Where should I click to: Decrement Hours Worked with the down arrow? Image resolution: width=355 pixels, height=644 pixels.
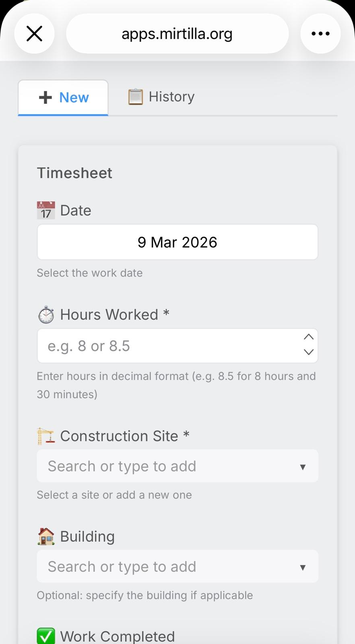(308, 353)
